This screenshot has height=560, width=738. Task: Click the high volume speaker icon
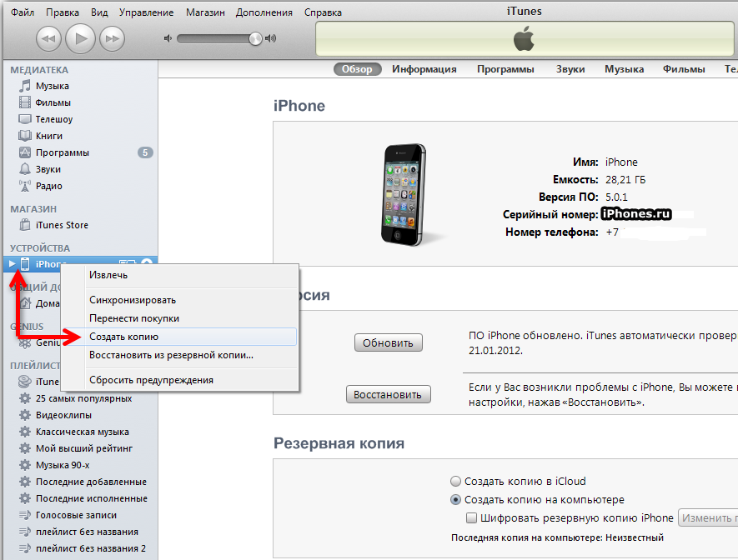271,38
